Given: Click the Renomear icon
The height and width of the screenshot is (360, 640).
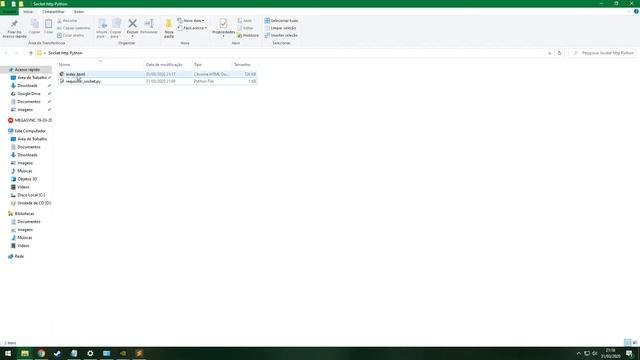Looking at the screenshot, I should coord(149,27).
